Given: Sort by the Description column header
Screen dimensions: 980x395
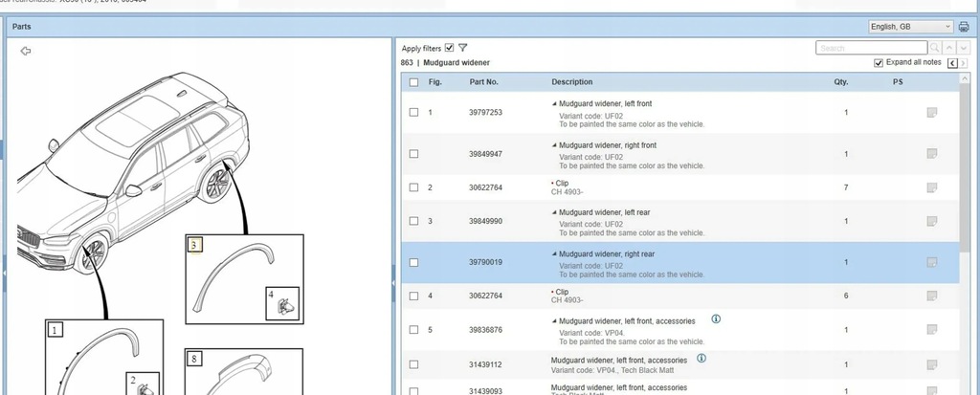Looking at the screenshot, I should click(572, 82).
